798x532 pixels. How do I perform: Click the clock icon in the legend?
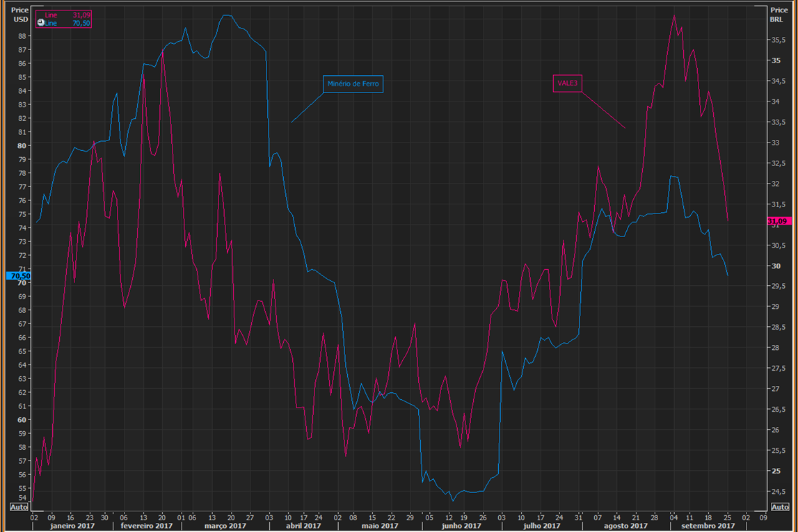click(x=40, y=23)
